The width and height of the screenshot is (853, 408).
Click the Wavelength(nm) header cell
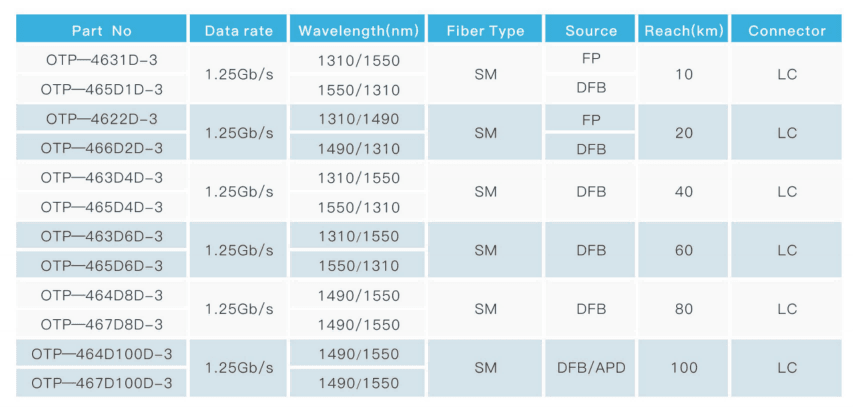point(357,31)
